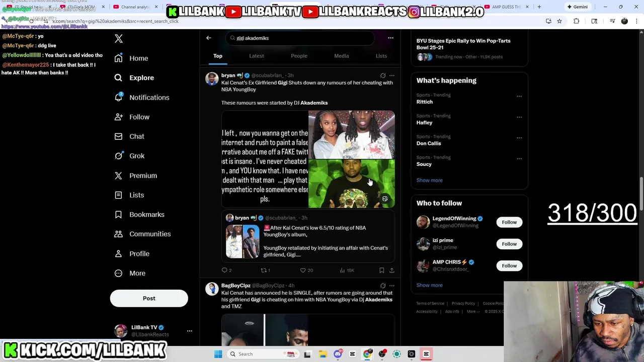This screenshot has height=362, width=644.
Task: Open bryan's avatar on first post
Action: coord(212,79)
